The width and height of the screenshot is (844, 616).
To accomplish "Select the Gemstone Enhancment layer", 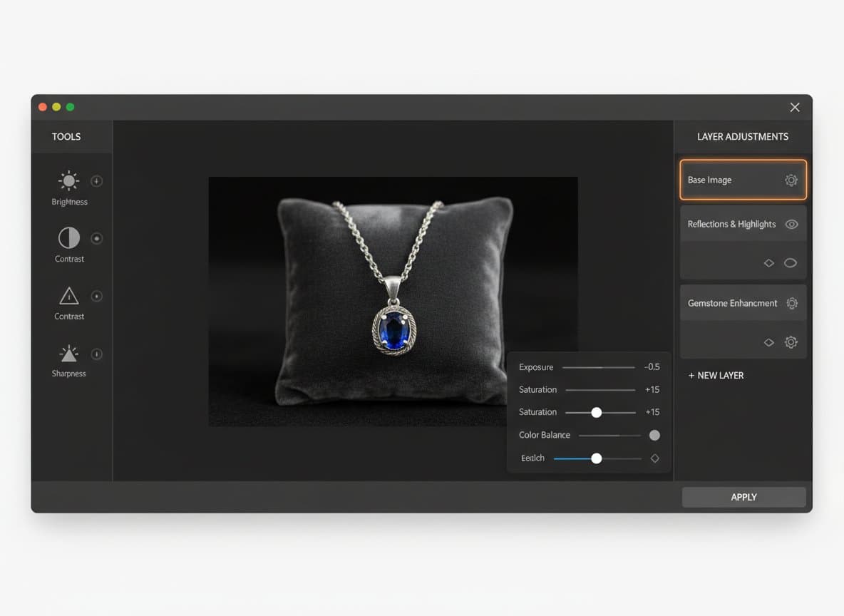I will [x=732, y=303].
